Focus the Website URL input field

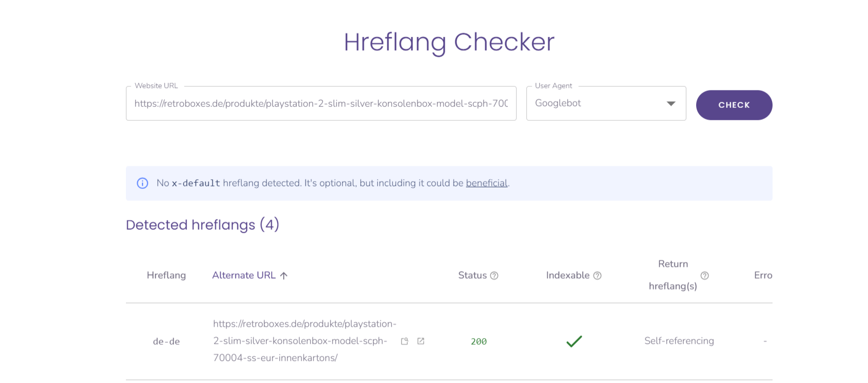coord(321,103)
